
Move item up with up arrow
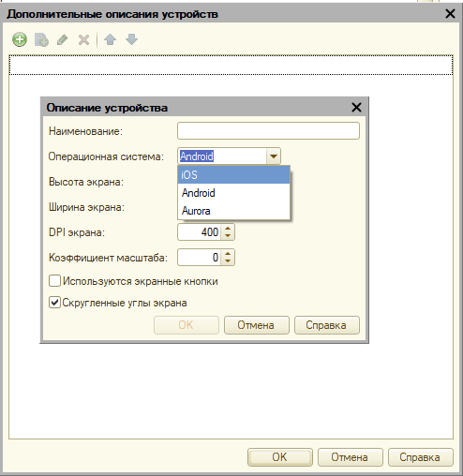tap(110, 39)
